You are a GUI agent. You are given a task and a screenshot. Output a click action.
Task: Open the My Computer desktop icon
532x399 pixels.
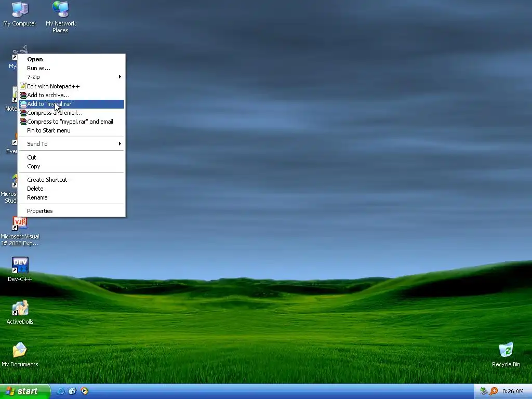coord(20,14)
